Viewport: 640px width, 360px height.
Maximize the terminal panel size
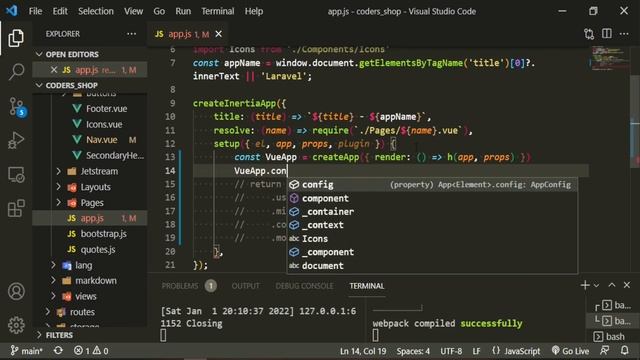(x=612, y=285)
